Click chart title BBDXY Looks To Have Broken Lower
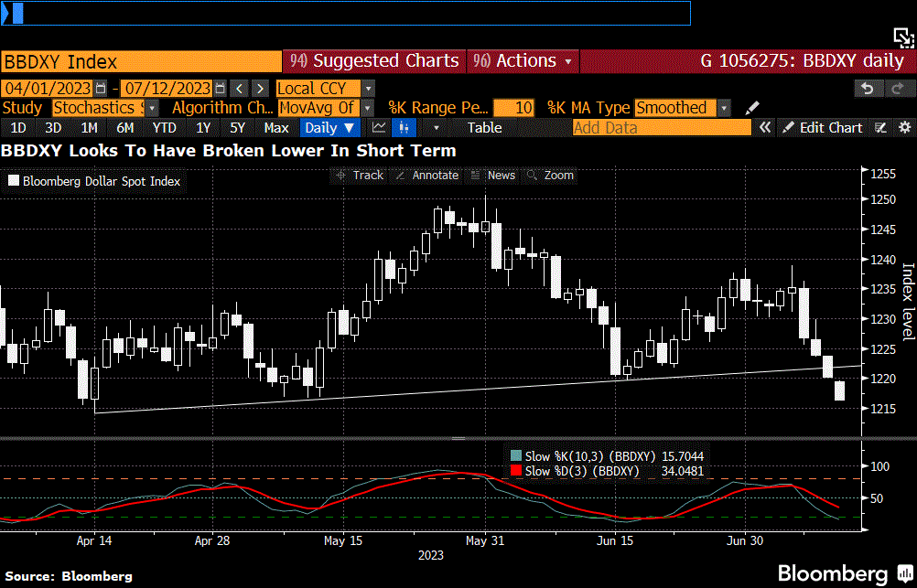This screenshot has width=917, height=588. pyautogui.click(x=229, y=151)
